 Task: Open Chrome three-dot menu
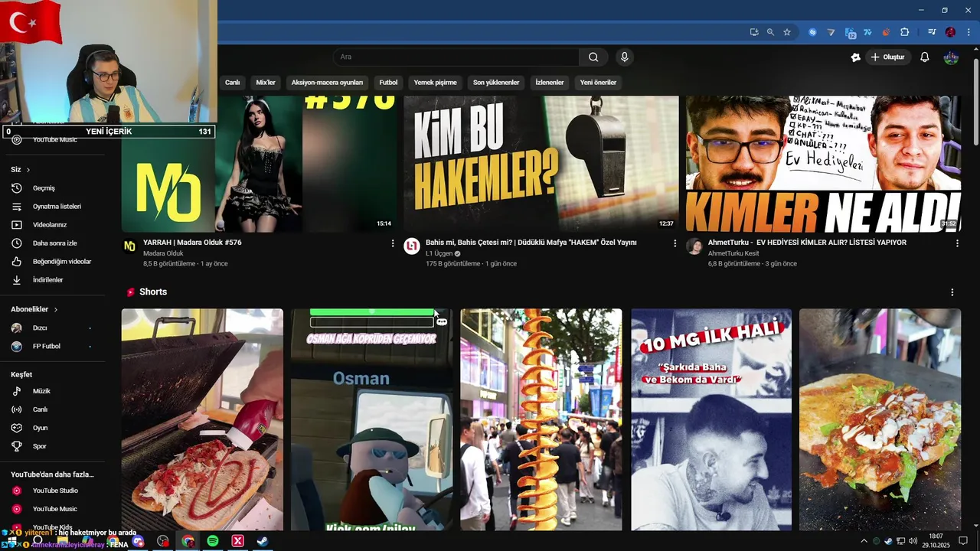click(969, 32)
